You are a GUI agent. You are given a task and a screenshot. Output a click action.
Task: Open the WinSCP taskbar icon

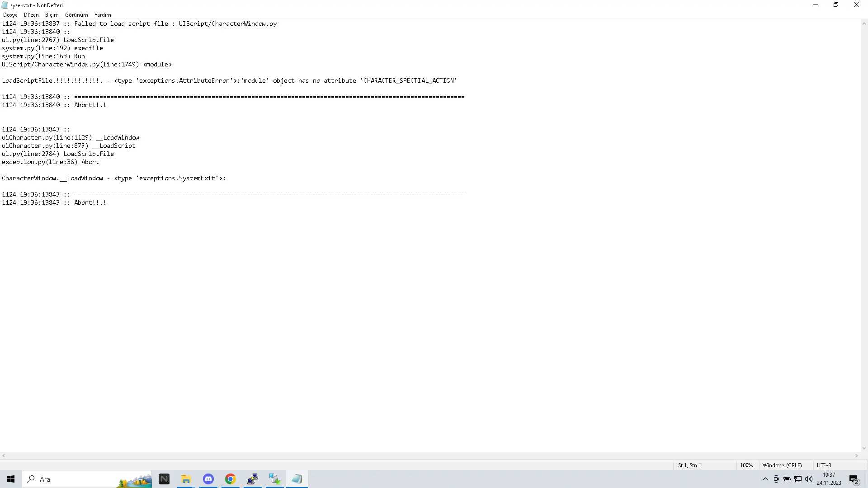tap(275, 479)
